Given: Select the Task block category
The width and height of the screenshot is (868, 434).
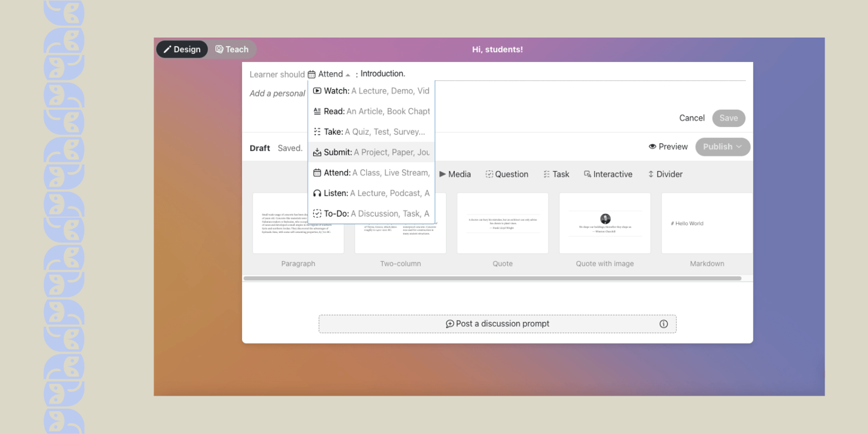Looking at the screenshot, I should pyautogui.click(x=556, y=174).
